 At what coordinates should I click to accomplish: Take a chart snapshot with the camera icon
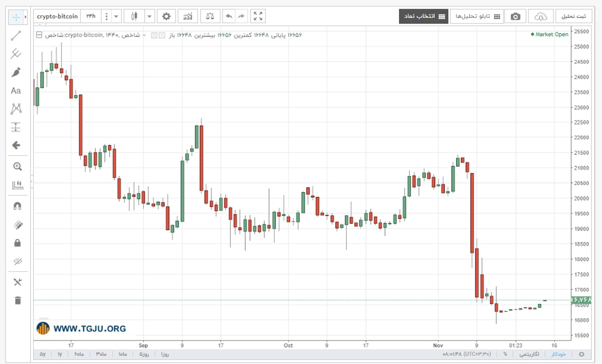click(x=515, y=16)
